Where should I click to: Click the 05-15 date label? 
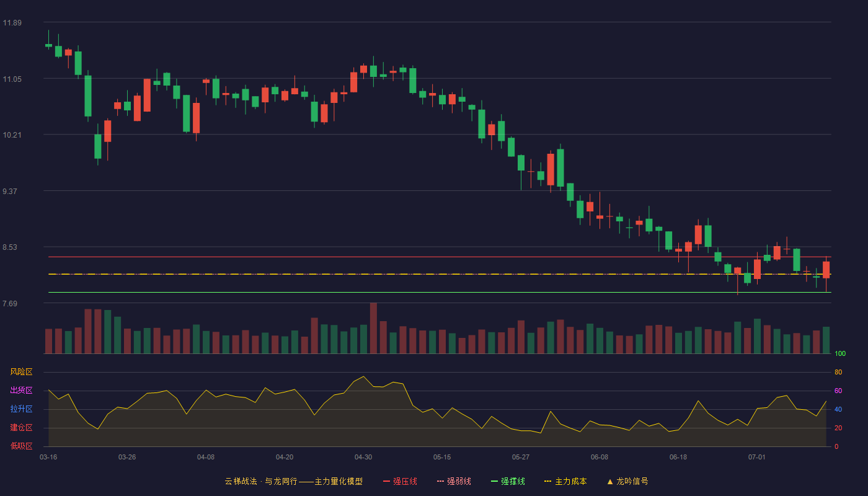pyautogui.click(x=442, y=457)
